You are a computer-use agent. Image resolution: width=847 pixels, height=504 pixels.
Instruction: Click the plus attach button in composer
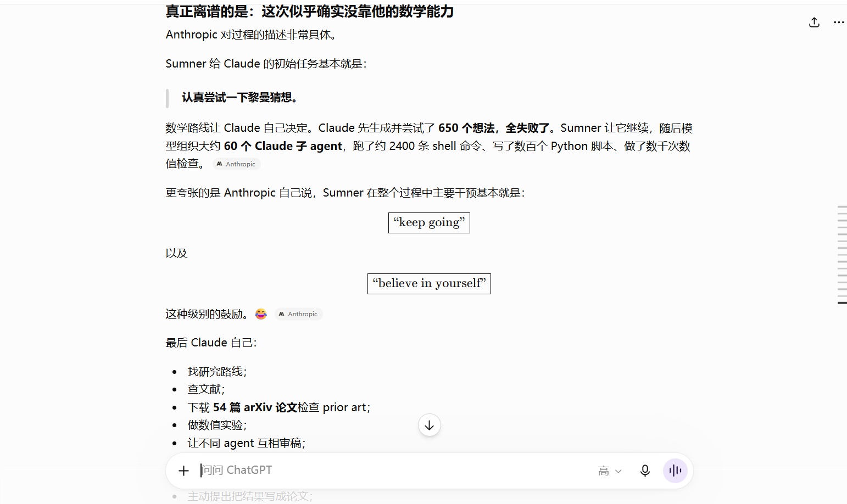[x=183, y=471]
